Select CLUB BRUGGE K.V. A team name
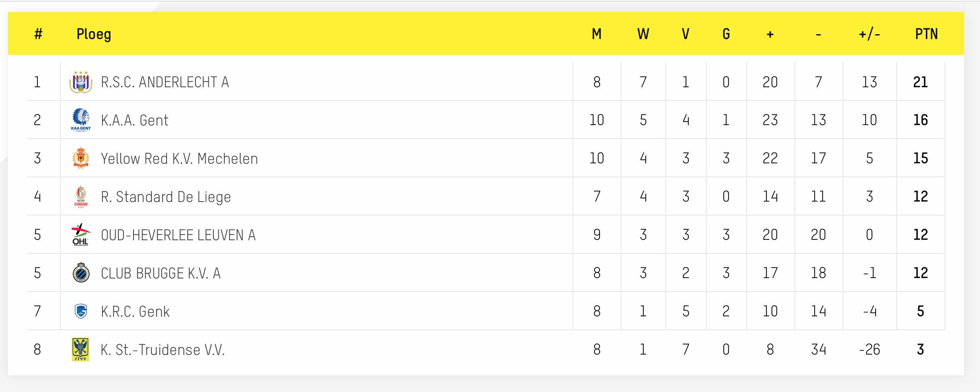Viewport: 980px width, 392px height. (161, 273)
